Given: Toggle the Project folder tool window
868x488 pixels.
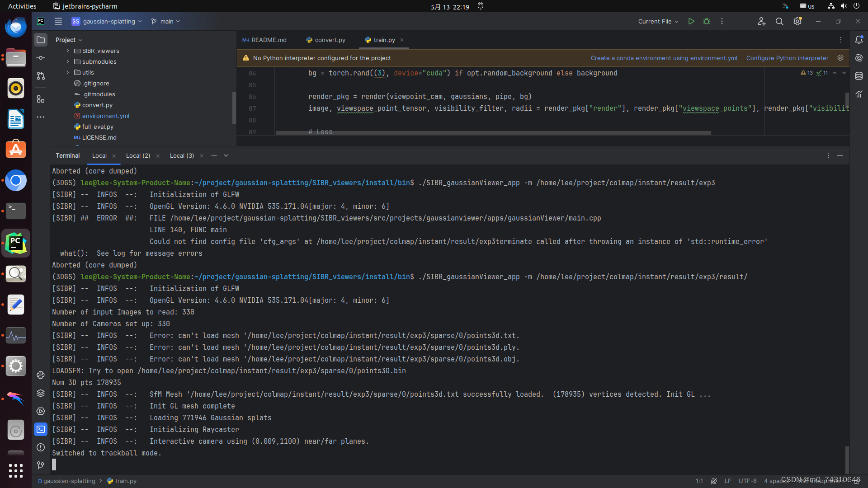Looking at the screenshot, I should coord(41,40).
